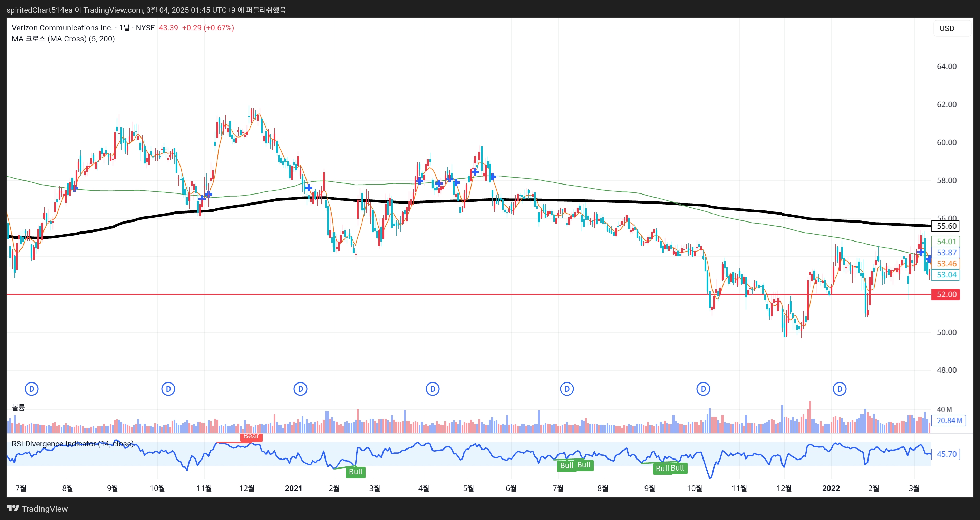Click the 45.70 RSI value label
980x520 pixels.
coord(946,454)
